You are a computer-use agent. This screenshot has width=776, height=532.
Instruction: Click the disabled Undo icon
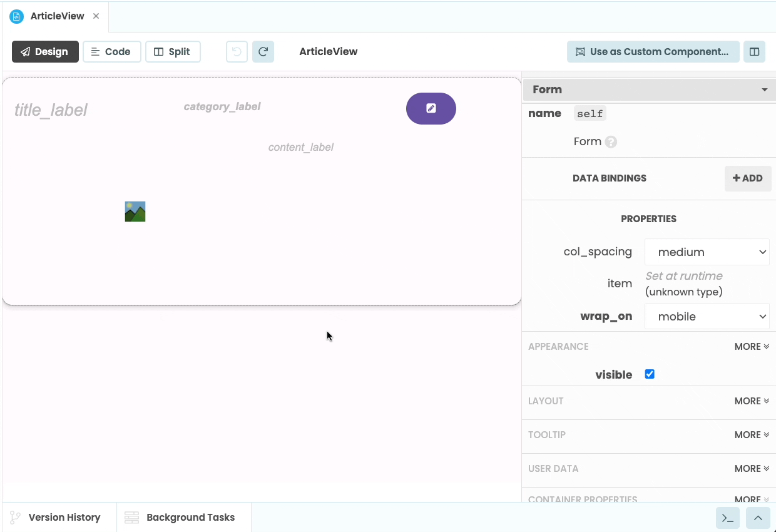[x=237, y=51]
